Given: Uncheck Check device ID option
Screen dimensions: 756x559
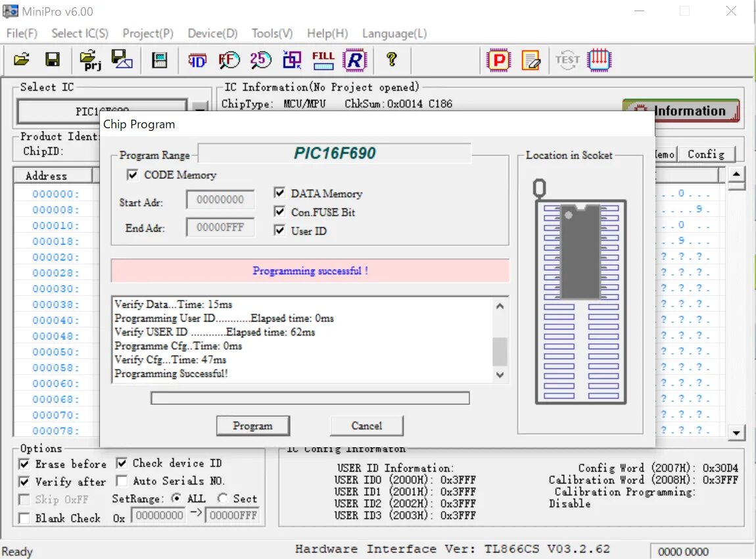Looking at the screenshot, I should [x=122, y=463].
